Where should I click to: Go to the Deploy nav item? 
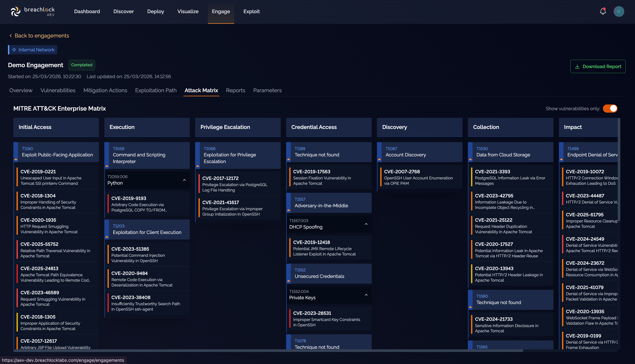pos(156,12)
